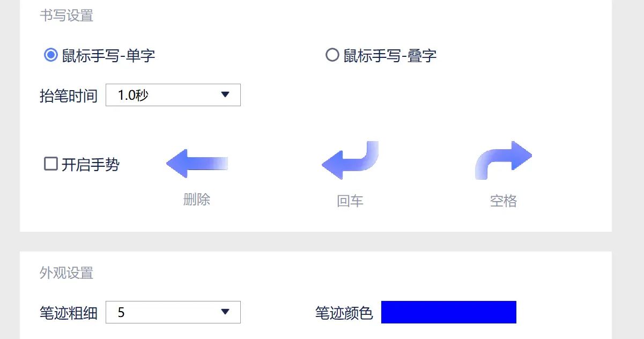
Task: Click the space (空格) gesture arrow icon
Action: coord(502,160)
